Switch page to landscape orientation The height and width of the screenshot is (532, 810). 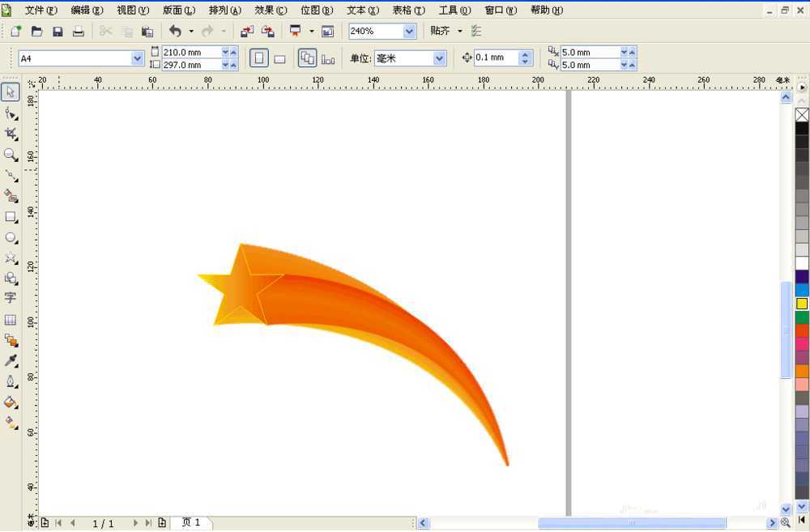tap(279, 58)
